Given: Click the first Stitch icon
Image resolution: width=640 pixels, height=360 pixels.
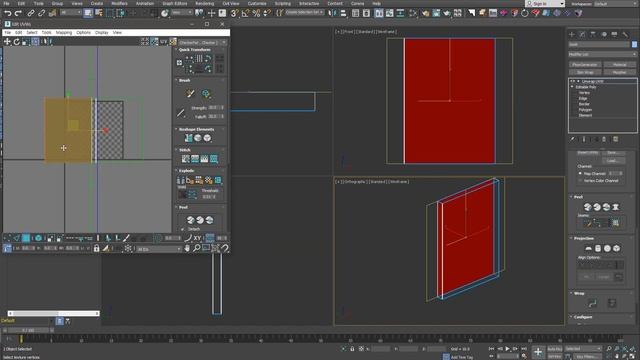Looking at the screenshot, I should 186,159.
